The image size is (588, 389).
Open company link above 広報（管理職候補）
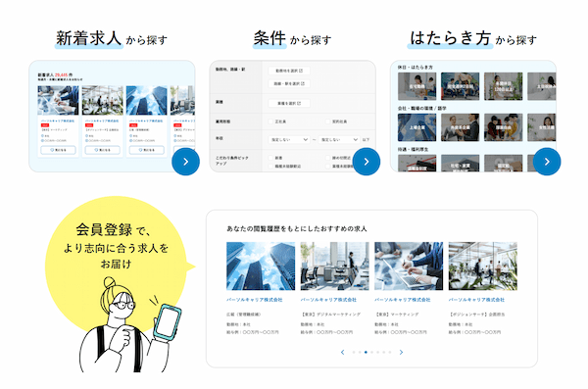(255, 300)
